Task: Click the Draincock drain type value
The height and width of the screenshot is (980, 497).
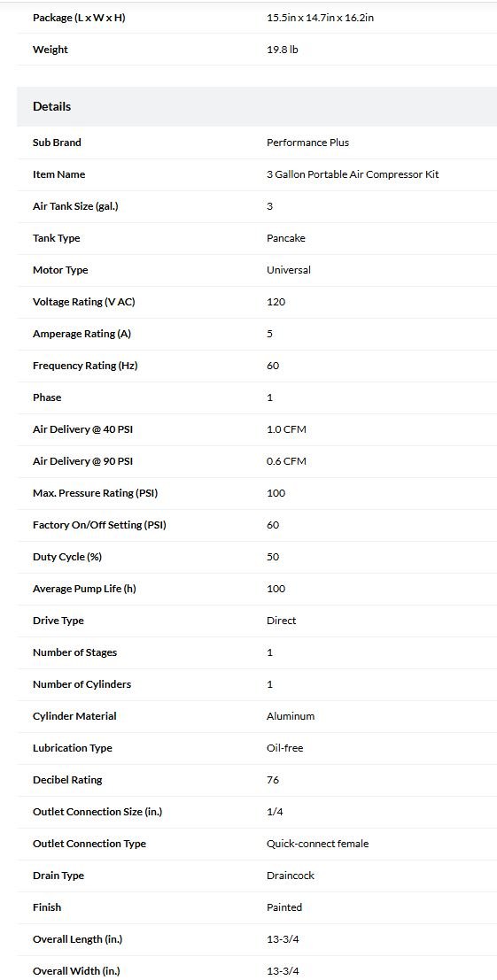Action: pyautogui.click(x=291, y=876)
